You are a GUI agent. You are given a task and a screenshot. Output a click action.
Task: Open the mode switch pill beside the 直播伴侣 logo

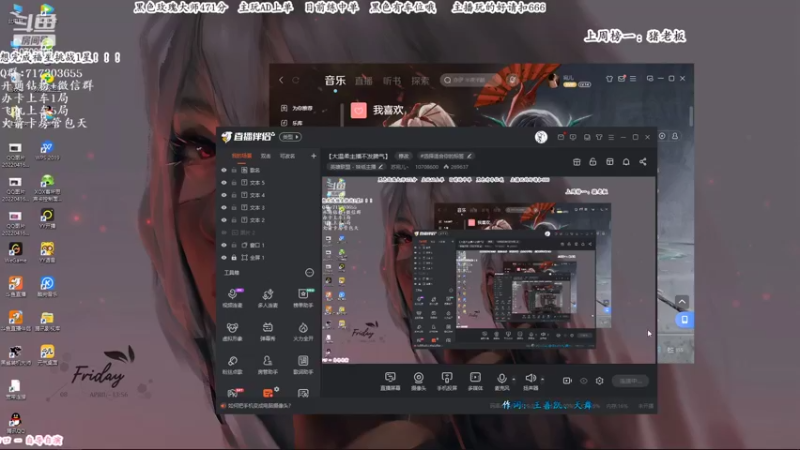click(x=290, y=137)
